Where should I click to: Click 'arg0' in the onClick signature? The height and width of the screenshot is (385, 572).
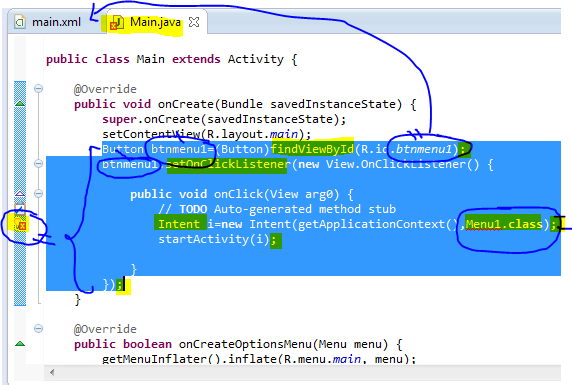tap(319, 194)
